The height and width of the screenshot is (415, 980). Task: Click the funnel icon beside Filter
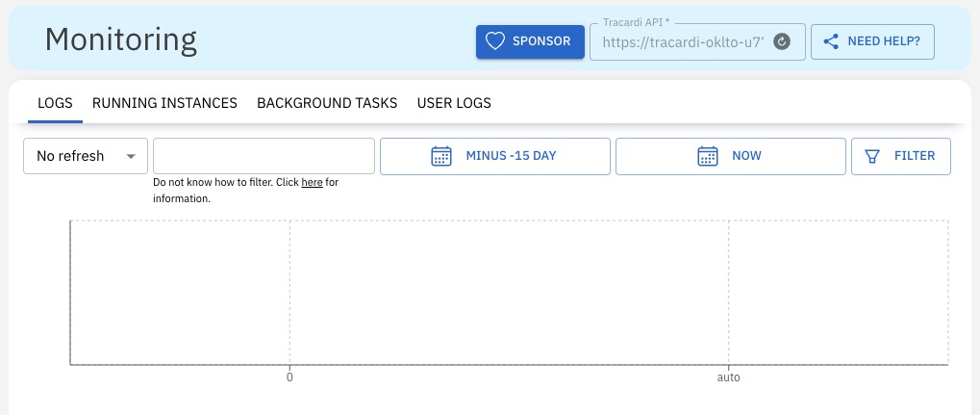pyautogui.click(x=873, y=156)
